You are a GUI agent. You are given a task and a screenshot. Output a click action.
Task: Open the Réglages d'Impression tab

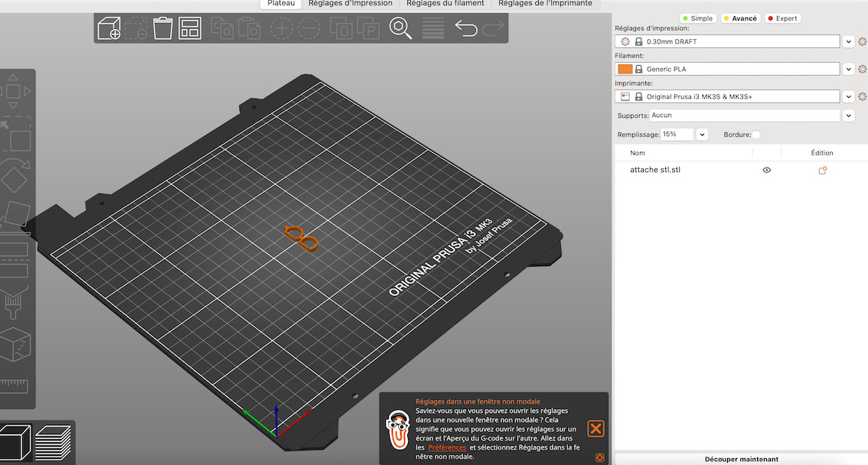click(x=351, y=4)
